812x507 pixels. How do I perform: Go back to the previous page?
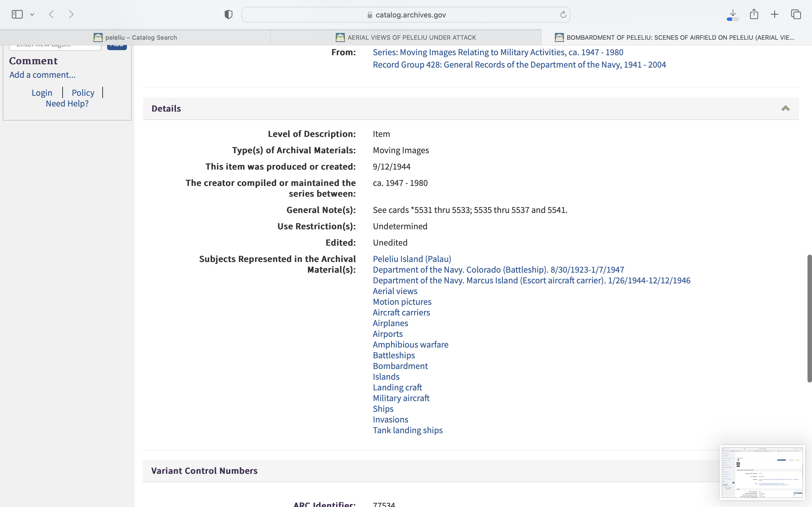coord(51,14)
